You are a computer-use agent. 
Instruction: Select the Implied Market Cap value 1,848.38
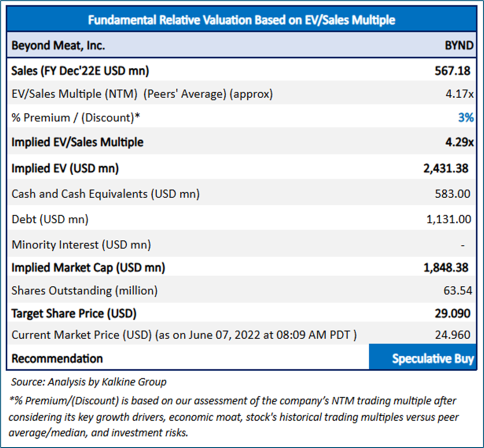(446, 267)
